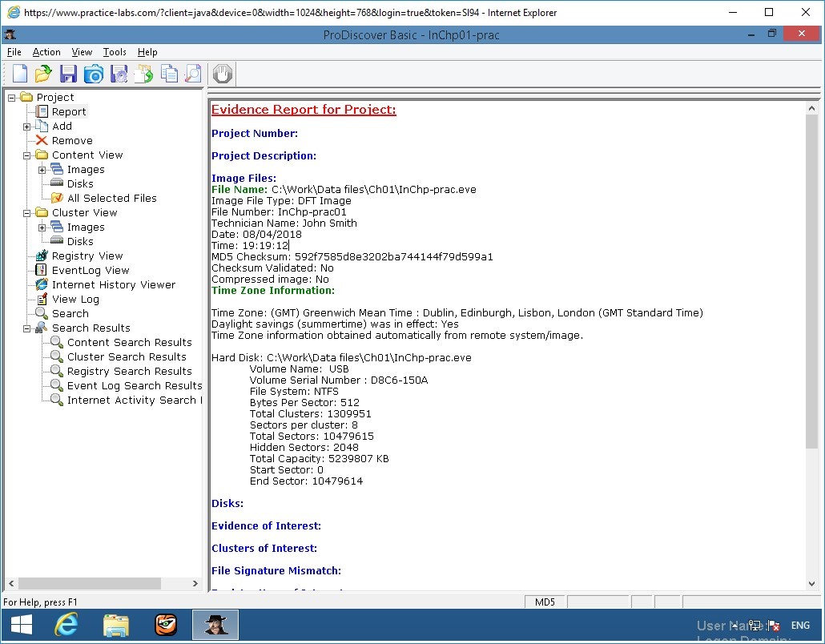Click the All Selected Files checkmark folder icon

point(57,199)
